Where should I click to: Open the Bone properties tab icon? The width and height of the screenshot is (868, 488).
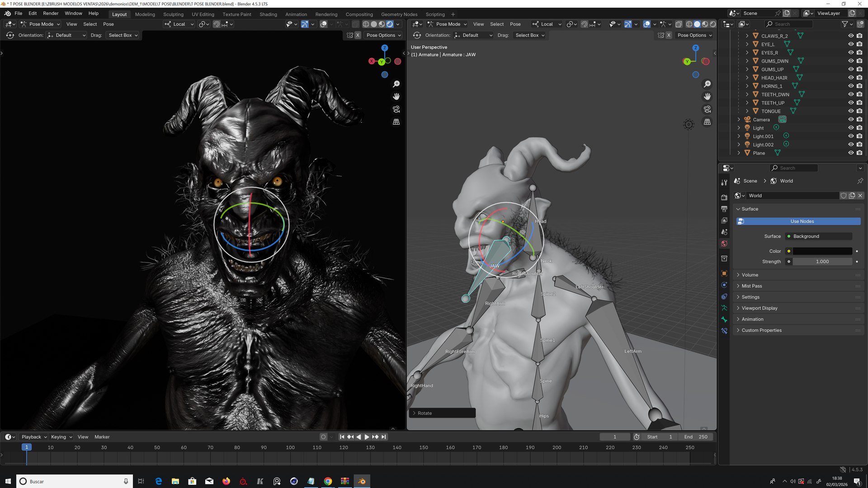[x=724, y=319]
